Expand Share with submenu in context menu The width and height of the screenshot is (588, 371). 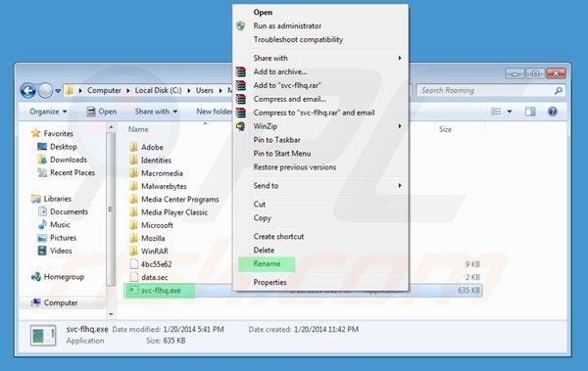click(320, 58)
